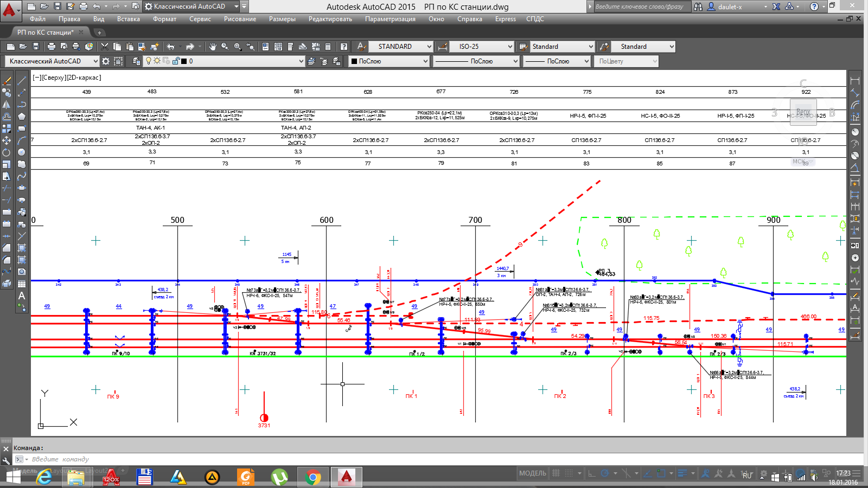
Task: Toggle ortho mode in status bar
Action: pos(592,473)
